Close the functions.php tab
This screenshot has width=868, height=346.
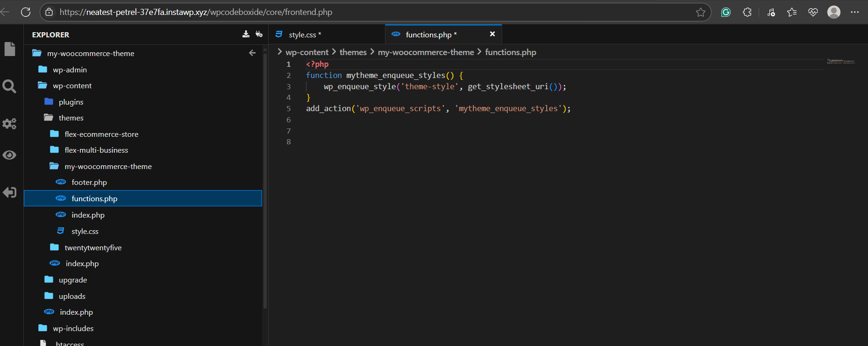click(x=492, y=34)
